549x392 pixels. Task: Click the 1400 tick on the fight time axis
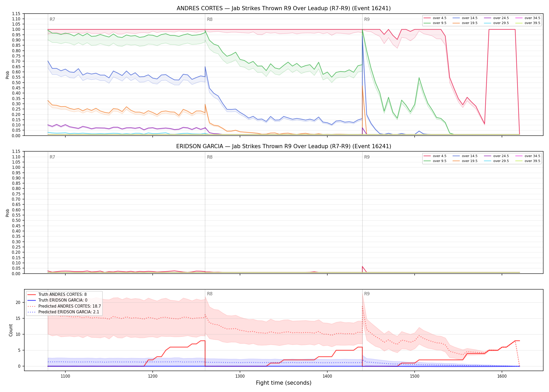click(327, 376)
